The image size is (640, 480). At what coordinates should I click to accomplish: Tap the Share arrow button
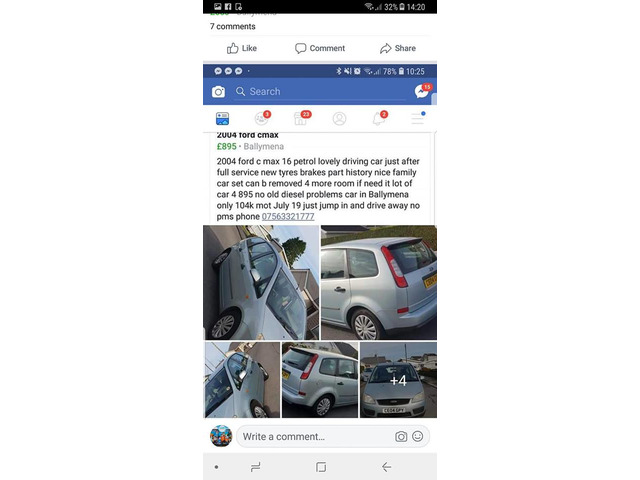(398, 48)
